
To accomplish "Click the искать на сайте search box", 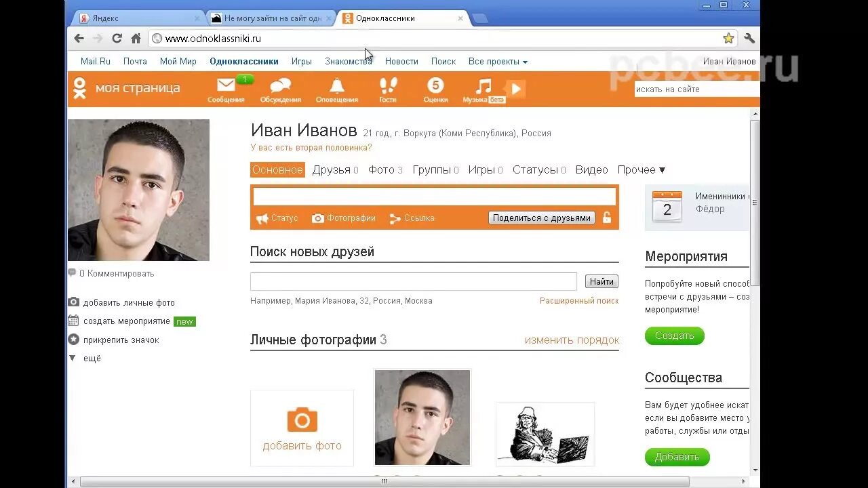I will click(x=697, y=89).
